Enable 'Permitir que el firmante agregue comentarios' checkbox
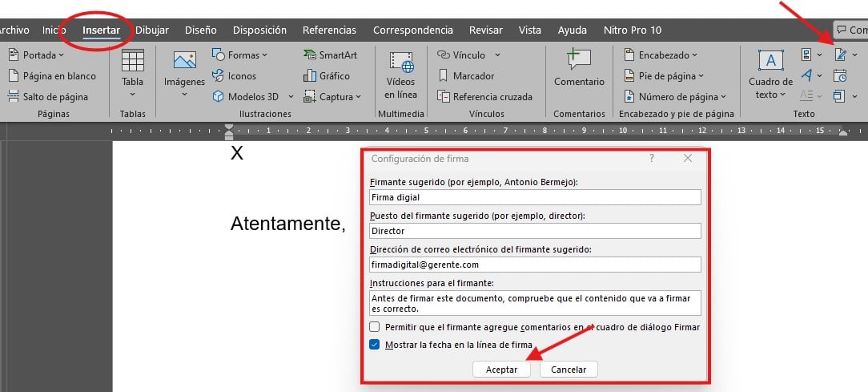The height and width of the screenshot is (392, 868). tap(375, 327)
